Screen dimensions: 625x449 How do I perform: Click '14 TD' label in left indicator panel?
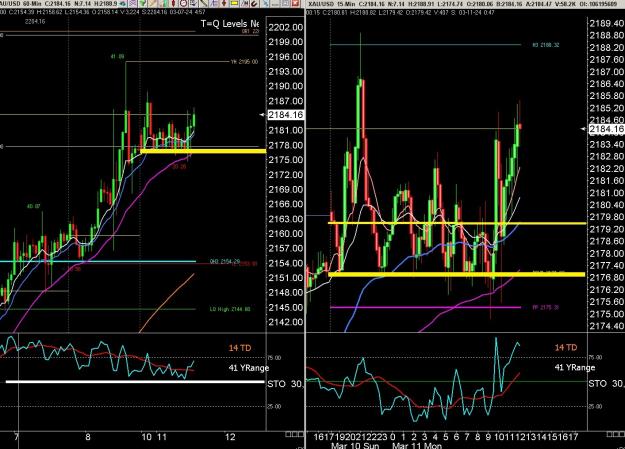tap(240, 348)
